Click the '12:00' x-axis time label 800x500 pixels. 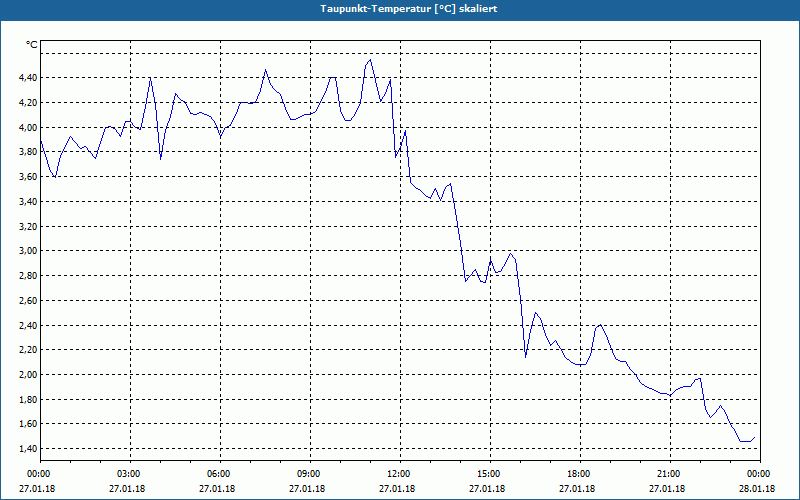[400, 474]
